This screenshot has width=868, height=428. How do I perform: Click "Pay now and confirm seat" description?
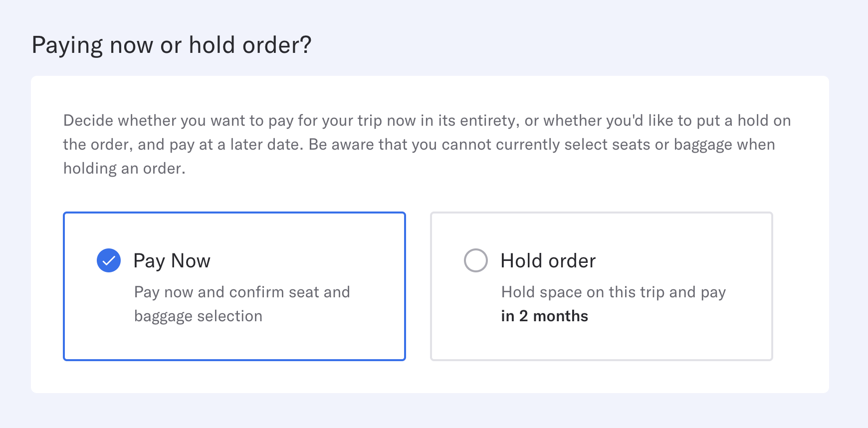[242, 292]
